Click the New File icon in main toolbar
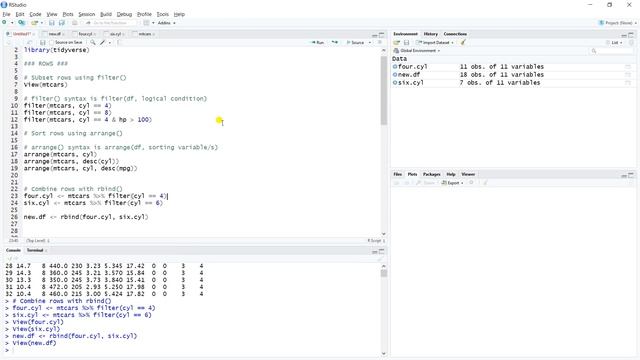The height and width of the screenshot is (360, 640). [x=4, y=23]
